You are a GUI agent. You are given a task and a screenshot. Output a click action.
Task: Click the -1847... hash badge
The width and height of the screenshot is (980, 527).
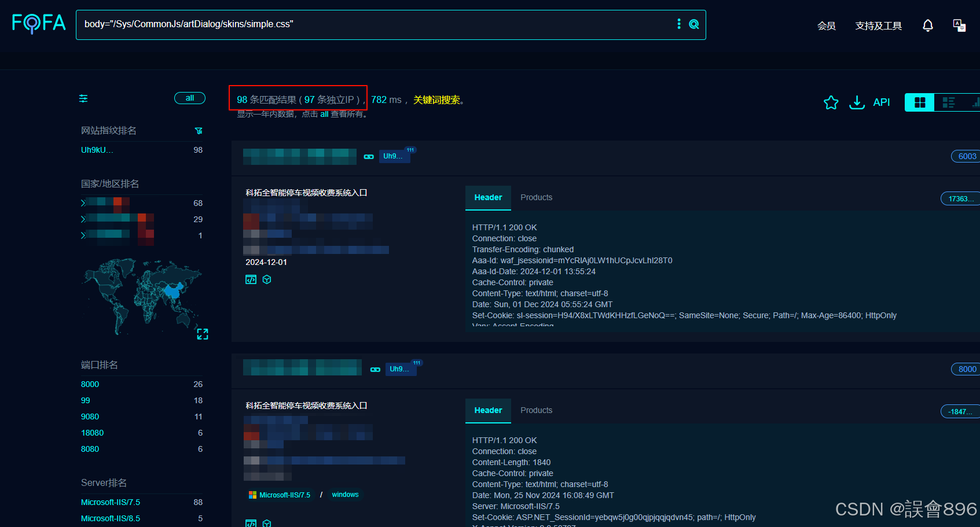[x=960, y=411]
